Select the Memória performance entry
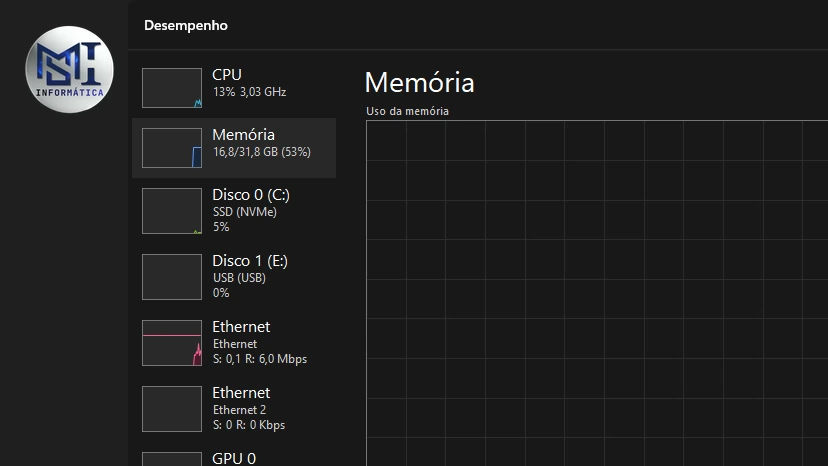 pos(234,148)
